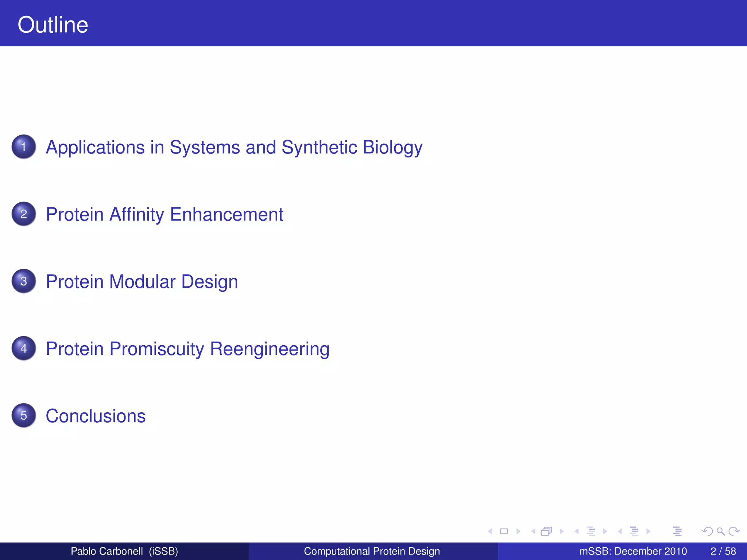Click the Computational Protein Design footer title
This screenshot has height=560, width=747.
click(x=372, y=551)
